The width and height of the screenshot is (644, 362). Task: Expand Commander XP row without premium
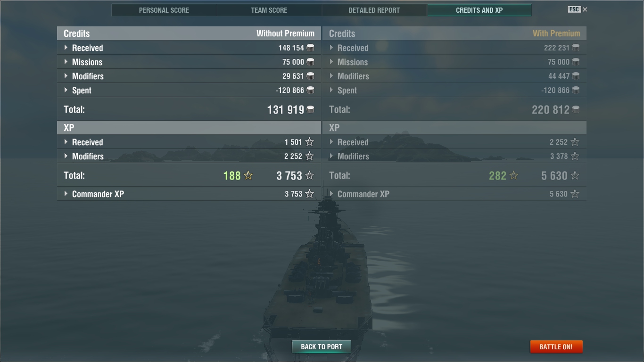point(189,194)
